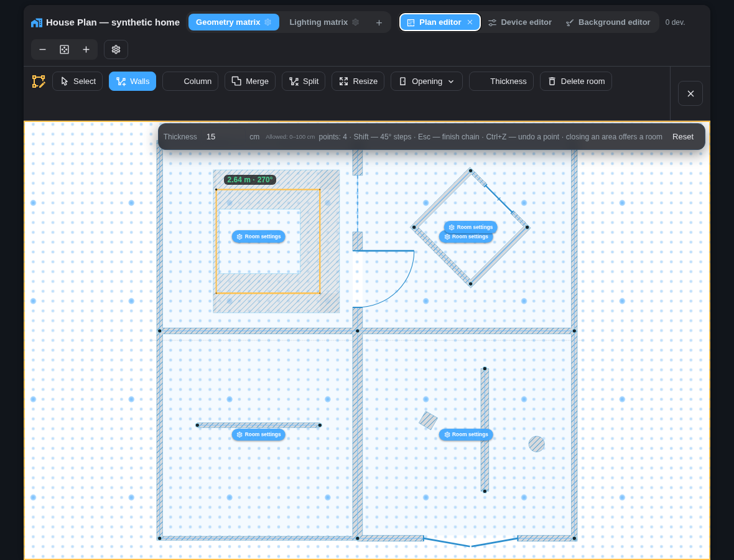Image resolution: width=734 pixels, height=560 pixels.
Task: Open settings gear beside the zoom controls
Action: 116,50
